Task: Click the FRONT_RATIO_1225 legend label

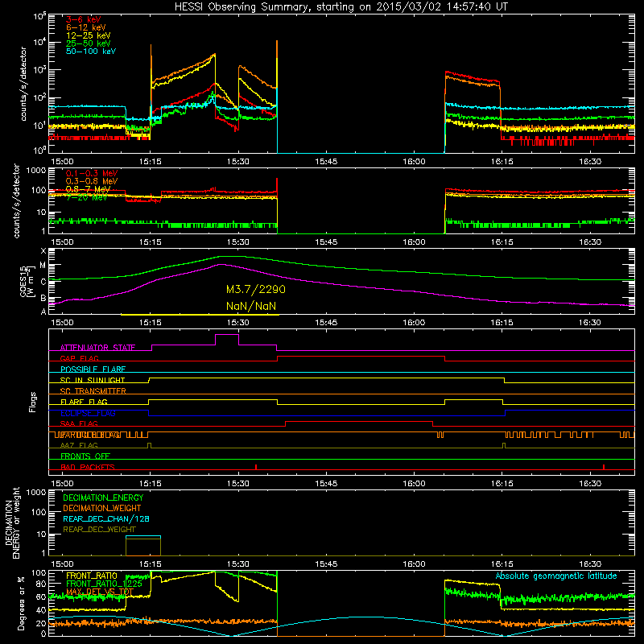Action: point(104,584)
